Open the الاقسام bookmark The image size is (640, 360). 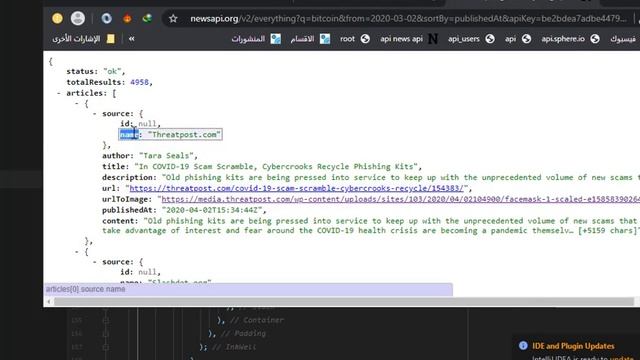pos(302,39)
